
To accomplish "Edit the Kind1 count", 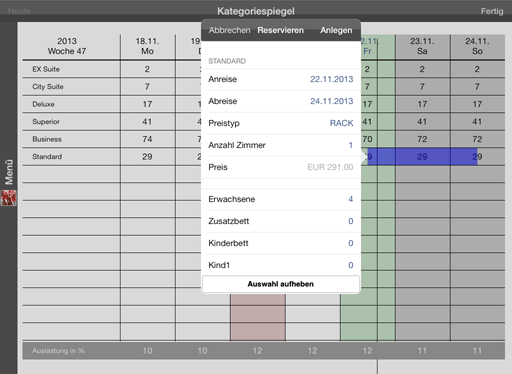I will [281, 265].
